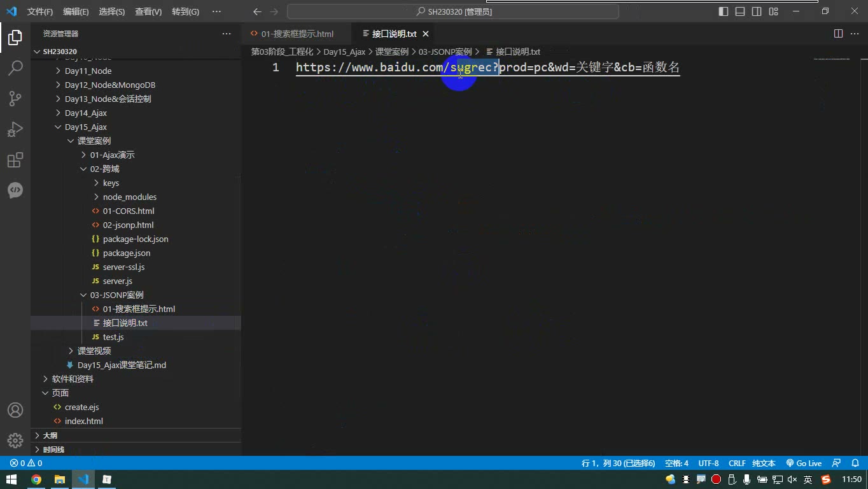Image resolution: width=868 pixels, height=489 pixels.
Task: Open Manage settings gear icon
Action: [15, 441]
